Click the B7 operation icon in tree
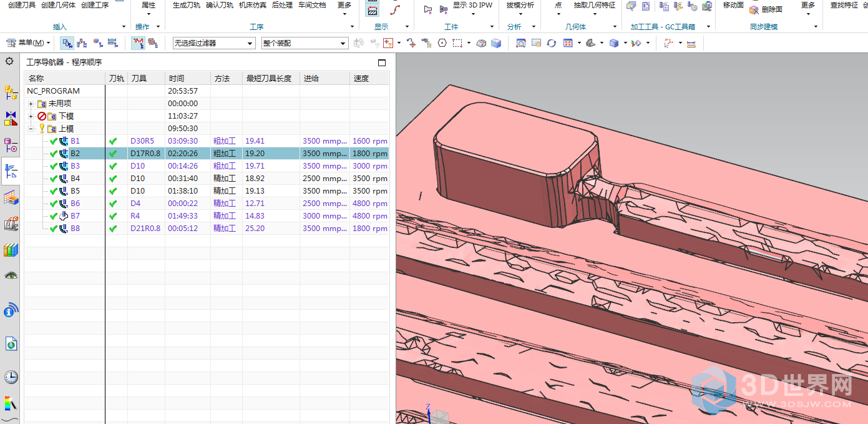The image size is (868, 424). (64, 216)
